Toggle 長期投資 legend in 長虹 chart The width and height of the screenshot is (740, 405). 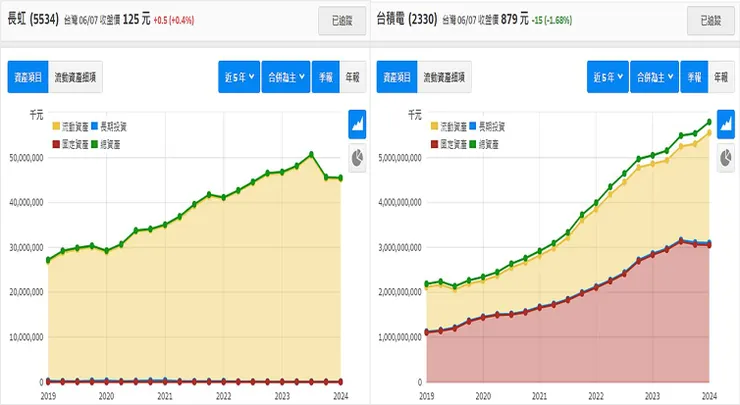click(x=109, y=127)
